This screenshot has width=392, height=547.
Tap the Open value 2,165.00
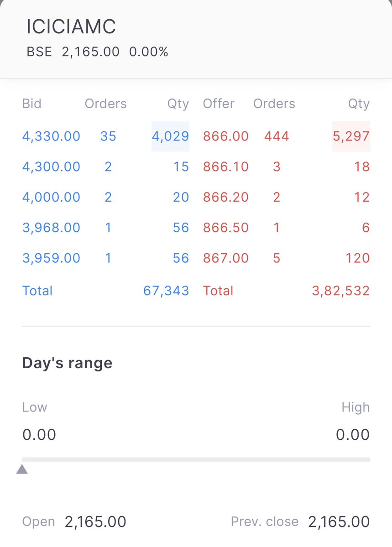coord(95,522)
